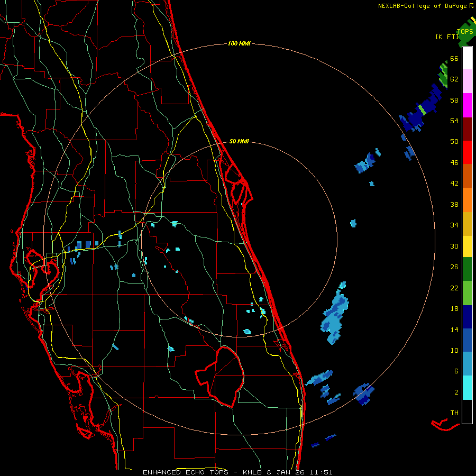Select the dark green legend swatch
Image resolution: width=476 pixels, height=476 pixels.
pos(467,269)
